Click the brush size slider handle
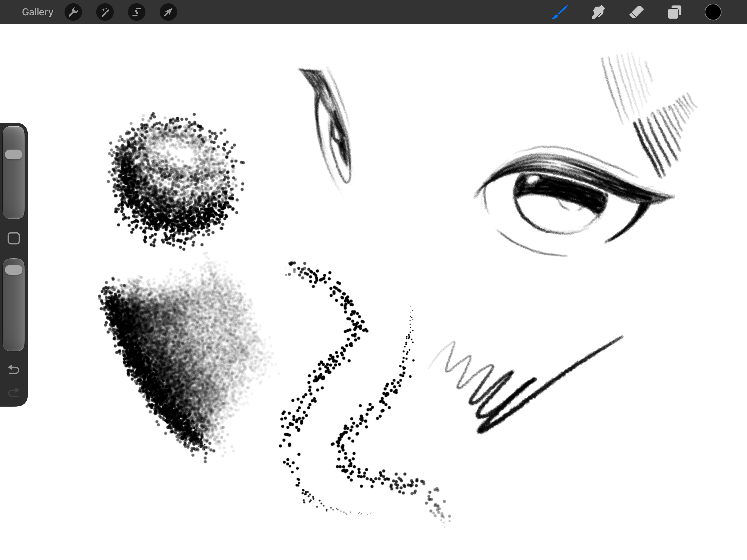747x560 pixels. [x=14, y=154]
